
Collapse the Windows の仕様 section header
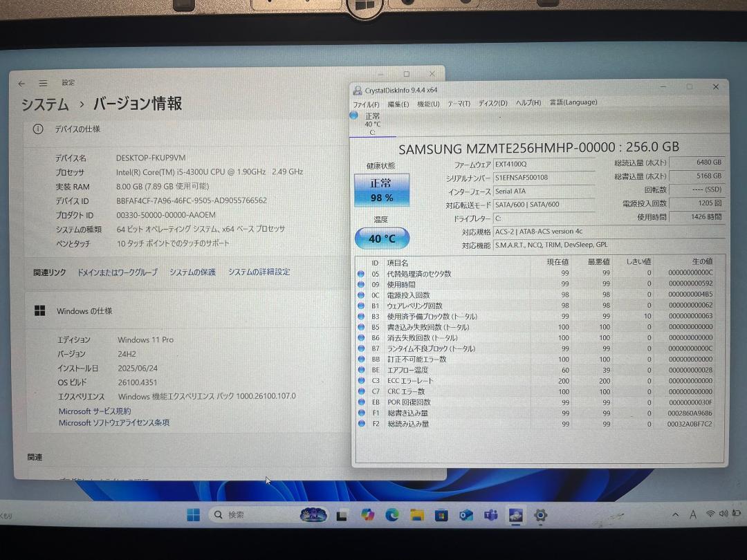click(186, 311)
